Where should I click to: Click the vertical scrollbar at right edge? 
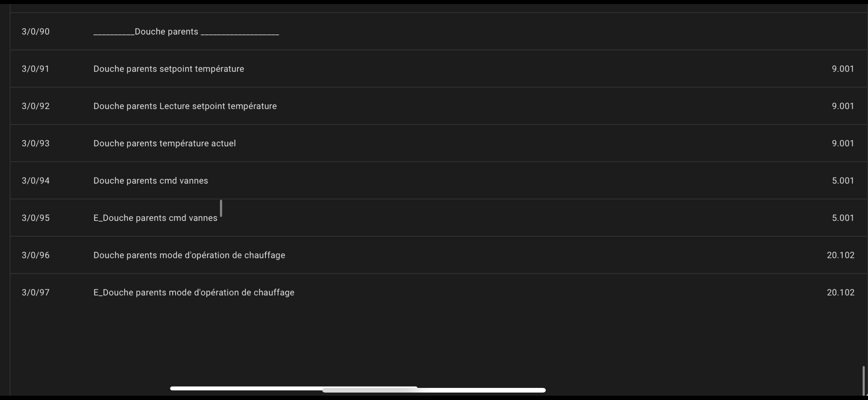(x=863, y=380)
